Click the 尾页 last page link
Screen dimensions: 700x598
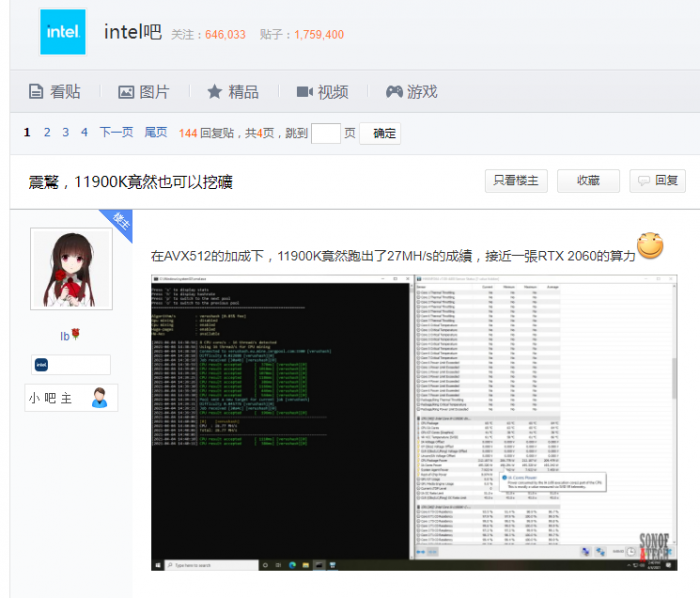pyautogui.click(x=156, y=133)
